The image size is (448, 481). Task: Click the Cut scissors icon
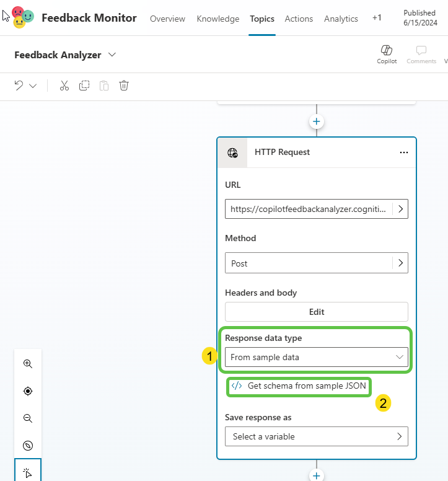[64, 86]
